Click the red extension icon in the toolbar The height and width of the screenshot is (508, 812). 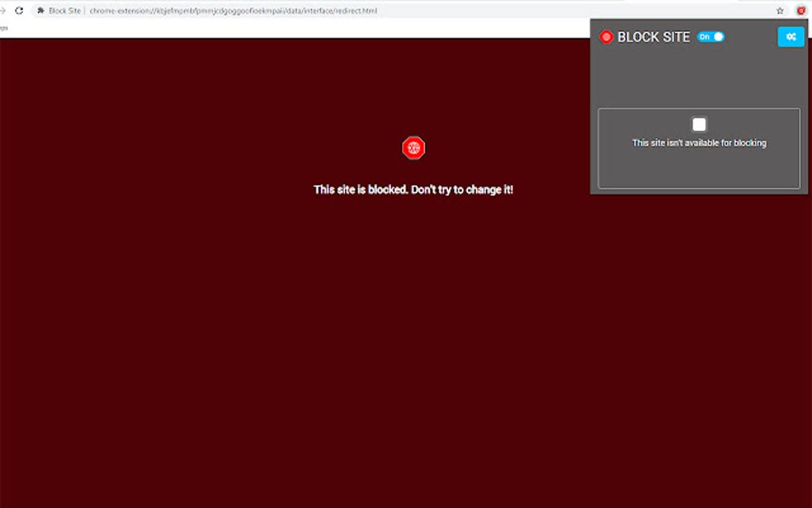pos(802,10)
